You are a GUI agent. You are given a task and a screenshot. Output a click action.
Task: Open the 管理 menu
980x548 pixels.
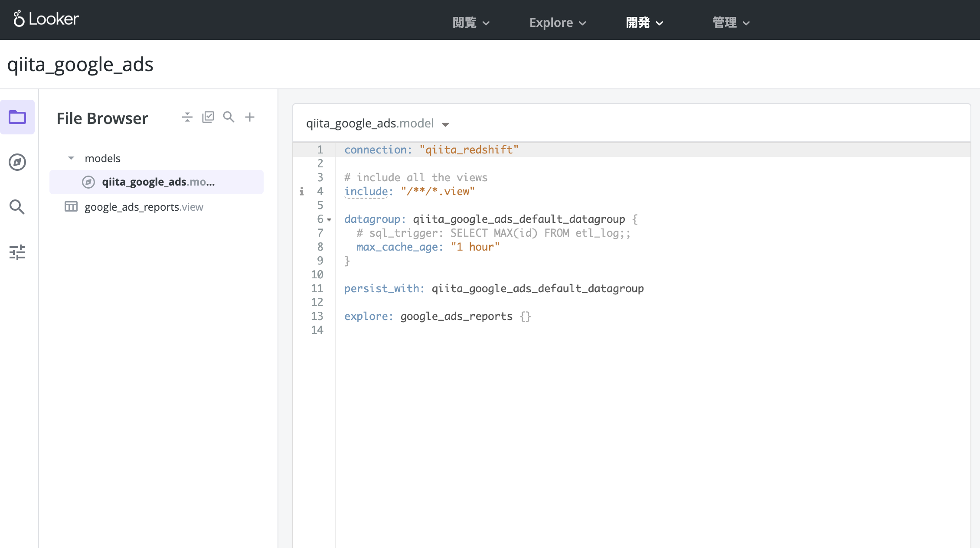click(731, 23)
